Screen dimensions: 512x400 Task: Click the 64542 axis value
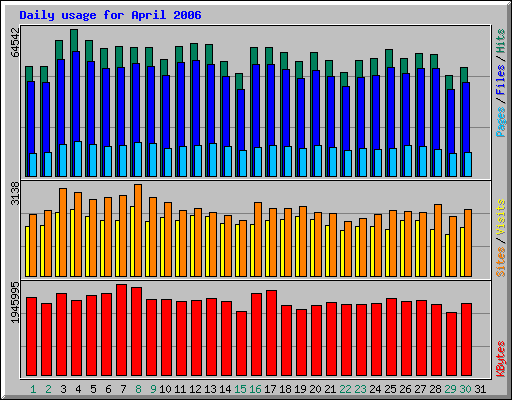(15, 42)
